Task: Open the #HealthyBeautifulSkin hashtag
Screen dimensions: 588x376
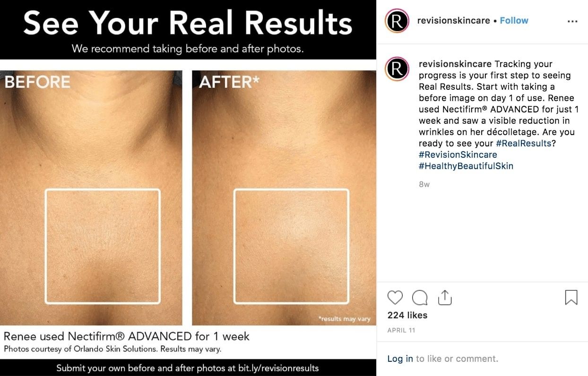Action: (466, 166)
